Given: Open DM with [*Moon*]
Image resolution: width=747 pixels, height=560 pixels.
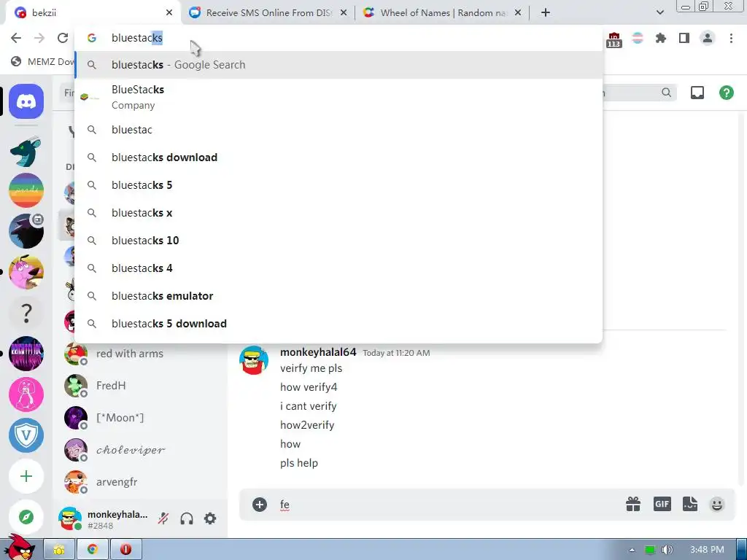Looking at the screenshot, I should (x=141, y=418).
